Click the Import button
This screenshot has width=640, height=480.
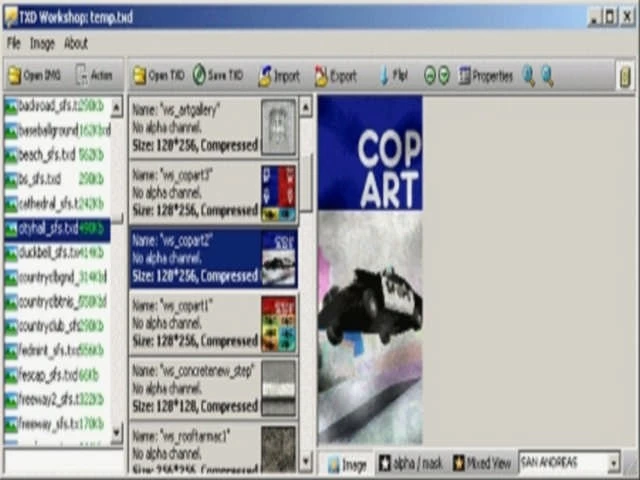pos(280,76)
